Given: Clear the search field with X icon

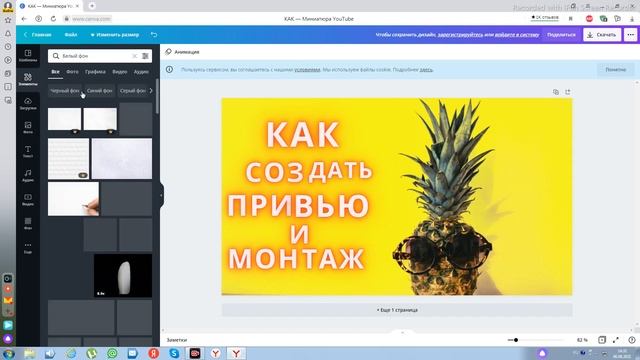Looking at the screenshot, I should (x=135, y=56).
